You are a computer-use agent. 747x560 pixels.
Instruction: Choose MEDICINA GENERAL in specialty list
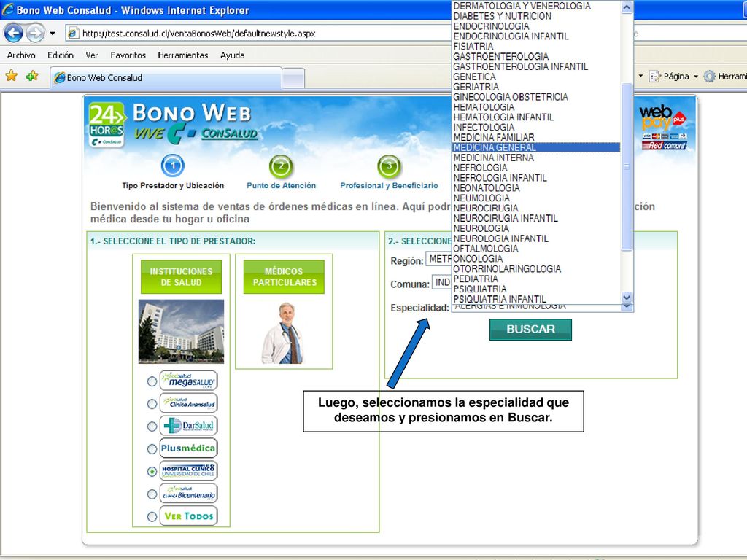(x=536, y=147)
